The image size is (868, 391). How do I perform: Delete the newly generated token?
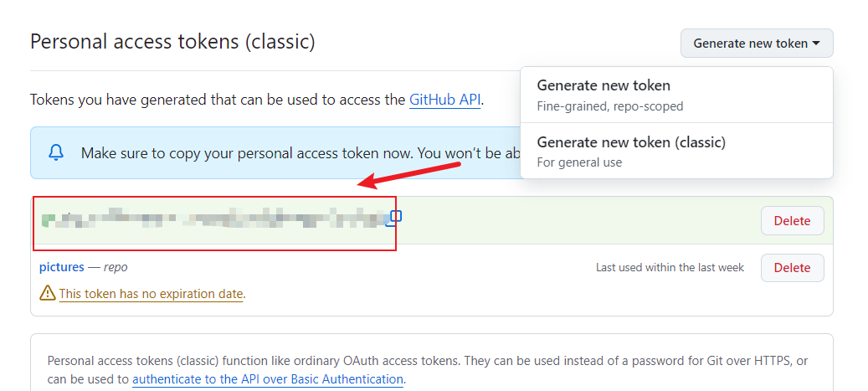792,221
